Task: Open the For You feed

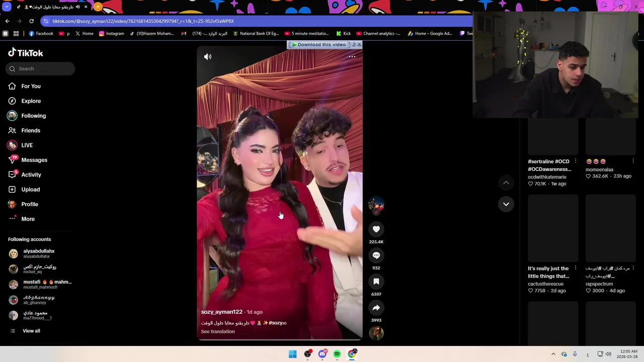Action: 31,86
